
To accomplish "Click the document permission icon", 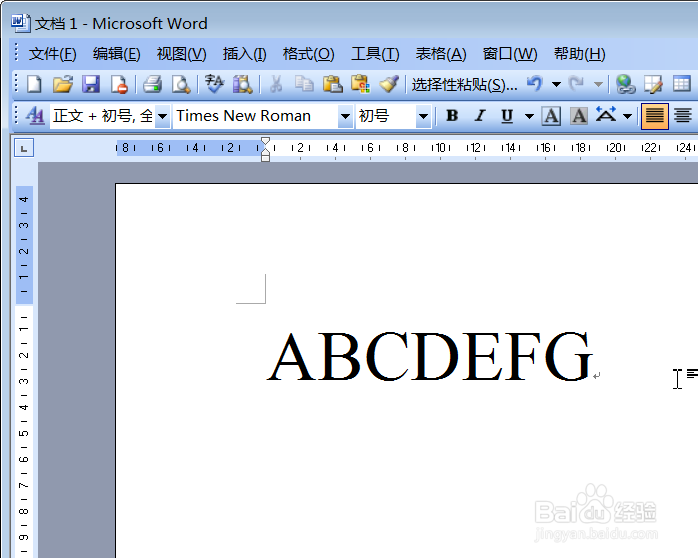I will tap(119, 84).
